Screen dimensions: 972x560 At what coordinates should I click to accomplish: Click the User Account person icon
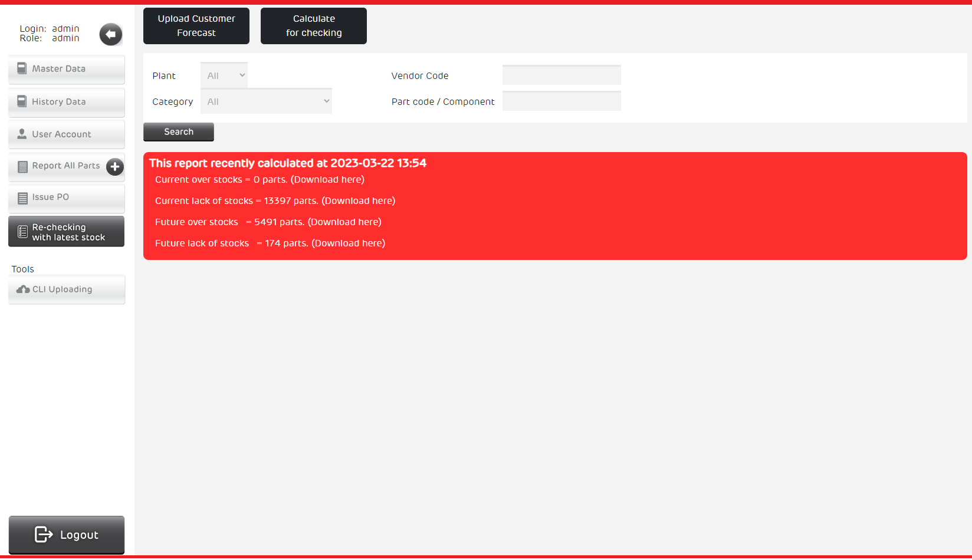(x=22, y=134)
